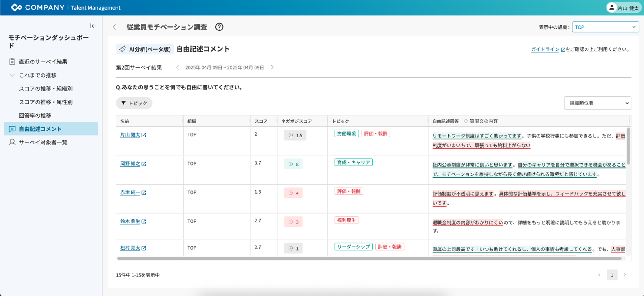The width and height of the screenshot is (644, 296).
Task: Open the 表示中の組織 TOP dropdown
Action: 605,27
